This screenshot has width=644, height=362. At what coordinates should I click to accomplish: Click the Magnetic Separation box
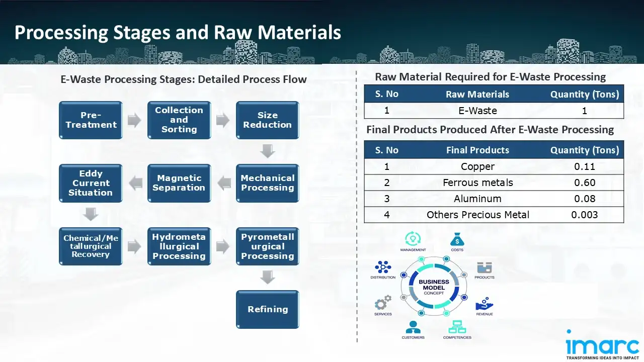(179, 183)
